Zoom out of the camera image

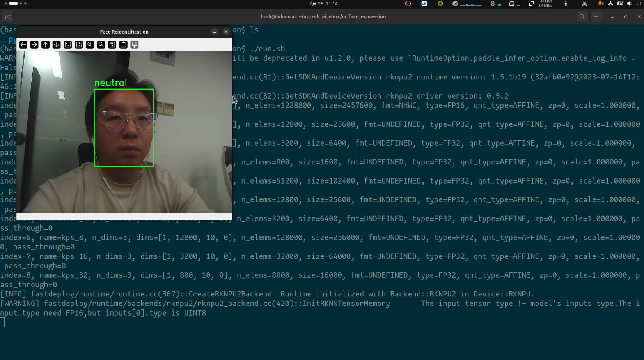[101, 45]
